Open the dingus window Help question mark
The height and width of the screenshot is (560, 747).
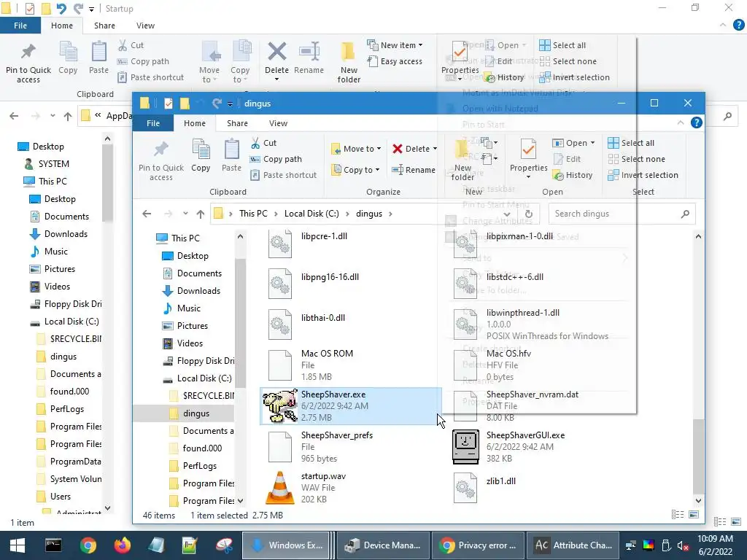tap(696, 122)
